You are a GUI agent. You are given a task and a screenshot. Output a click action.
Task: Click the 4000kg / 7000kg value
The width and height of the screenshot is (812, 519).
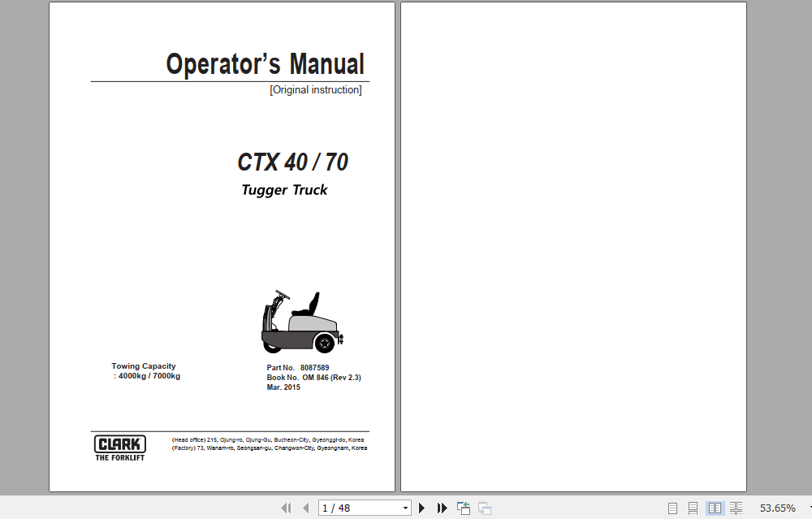[x=149, y=376]
